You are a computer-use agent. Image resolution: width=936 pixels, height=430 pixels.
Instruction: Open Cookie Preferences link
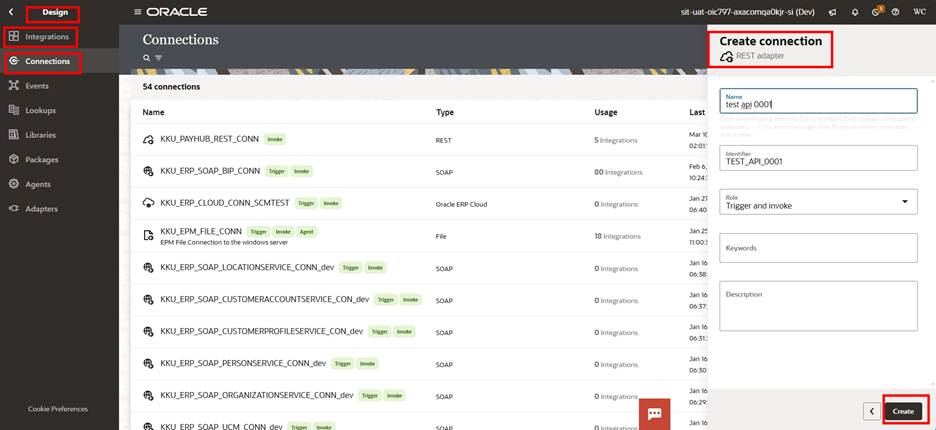click(58, 409)
